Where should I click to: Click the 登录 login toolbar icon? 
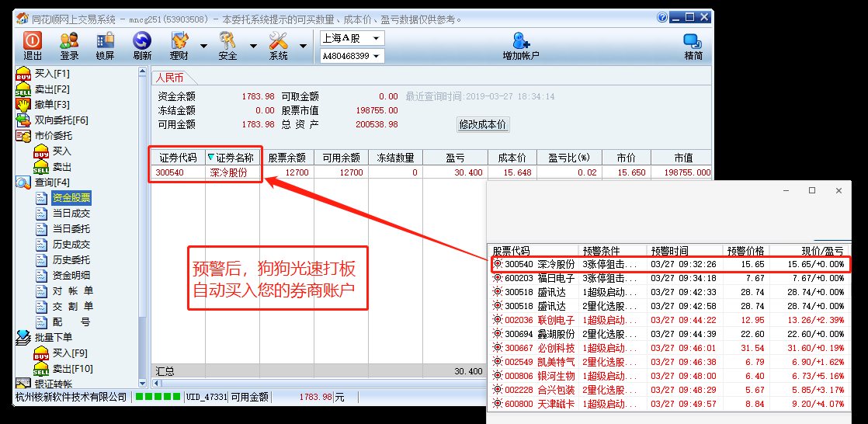[x=69, y=46]
